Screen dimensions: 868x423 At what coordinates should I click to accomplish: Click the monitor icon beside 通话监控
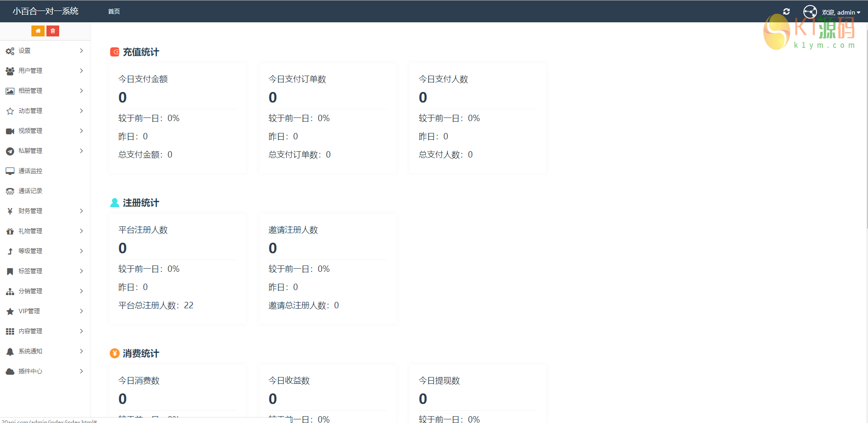(10, 171)
